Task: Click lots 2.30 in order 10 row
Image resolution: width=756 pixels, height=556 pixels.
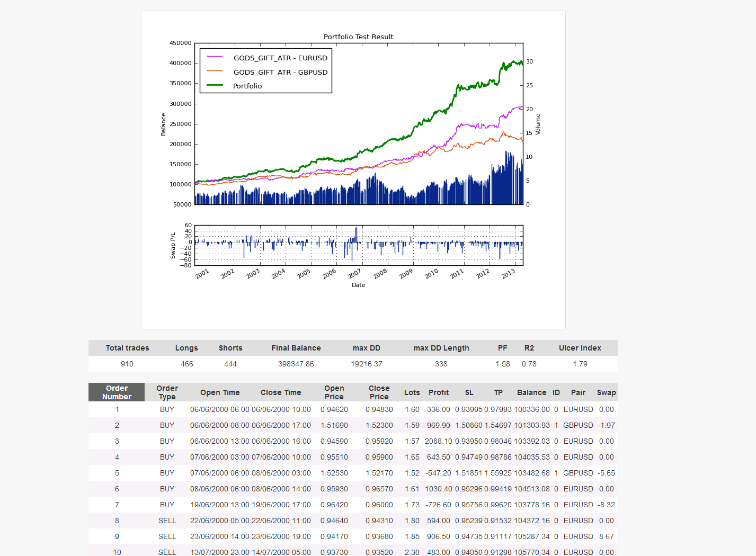Action: 412,552
